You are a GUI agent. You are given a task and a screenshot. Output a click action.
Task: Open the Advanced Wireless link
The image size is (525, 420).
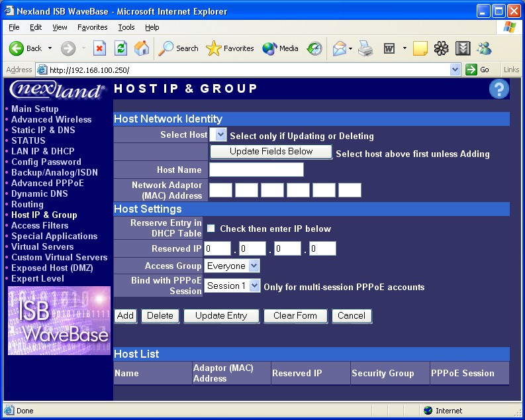(51, 119)
